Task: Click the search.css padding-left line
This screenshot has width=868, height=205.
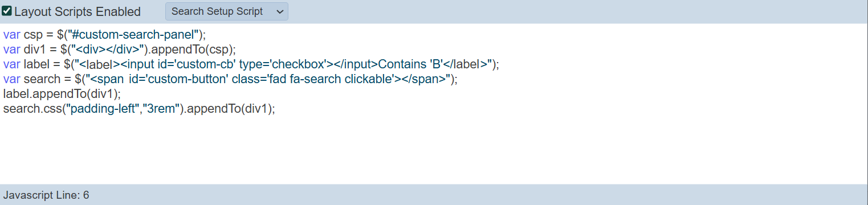Action: click(139, 108)
